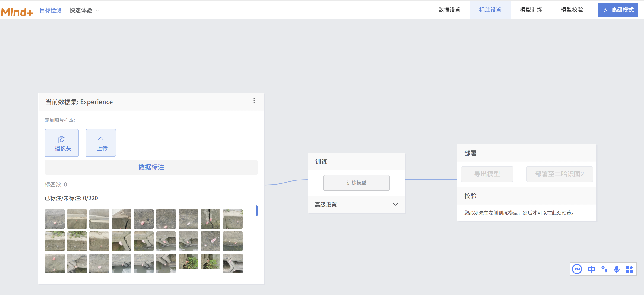Click the iFLY input method logo

point(577,269)
